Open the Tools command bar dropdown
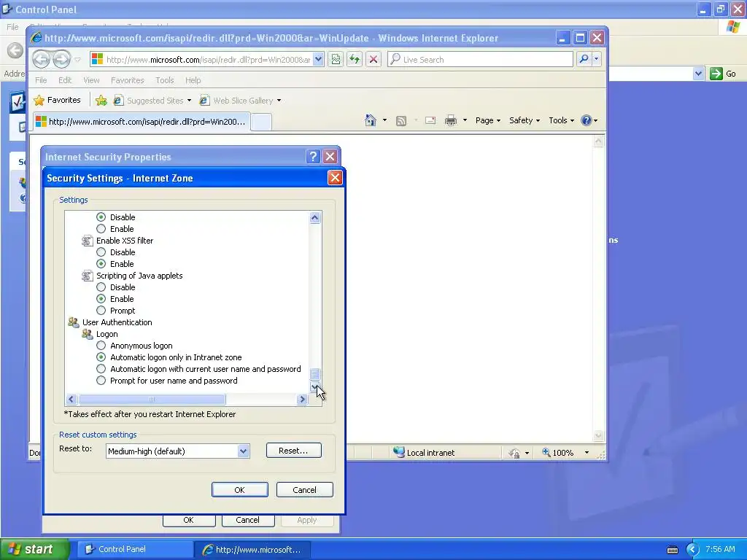The width and height of the screenshot is (747, 560). [561, 120]
